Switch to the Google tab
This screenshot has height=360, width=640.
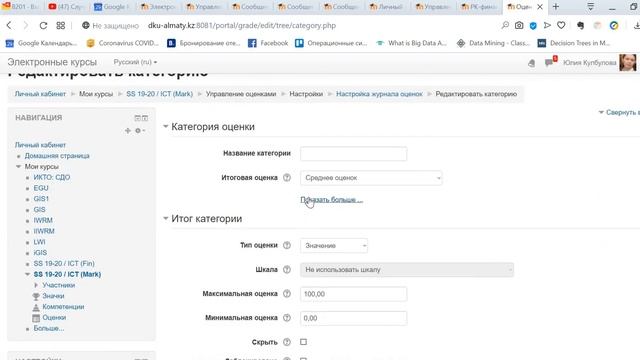111,7
